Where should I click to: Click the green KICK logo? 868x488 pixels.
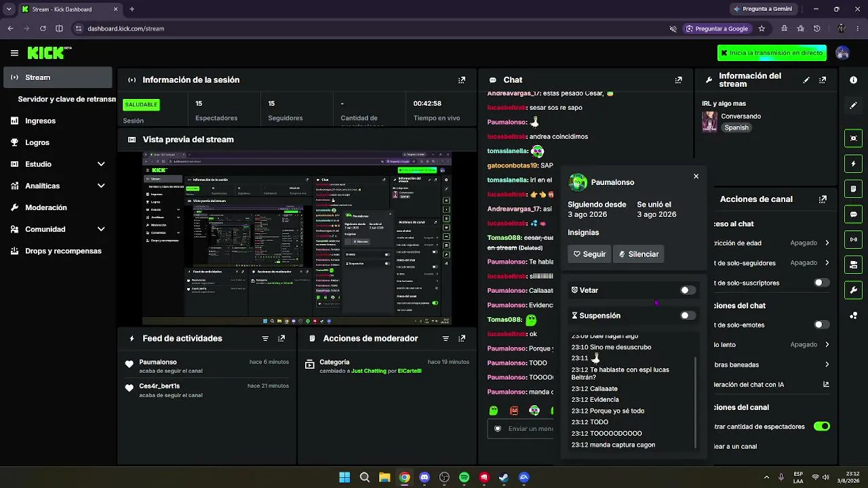[x=47, y=53]
